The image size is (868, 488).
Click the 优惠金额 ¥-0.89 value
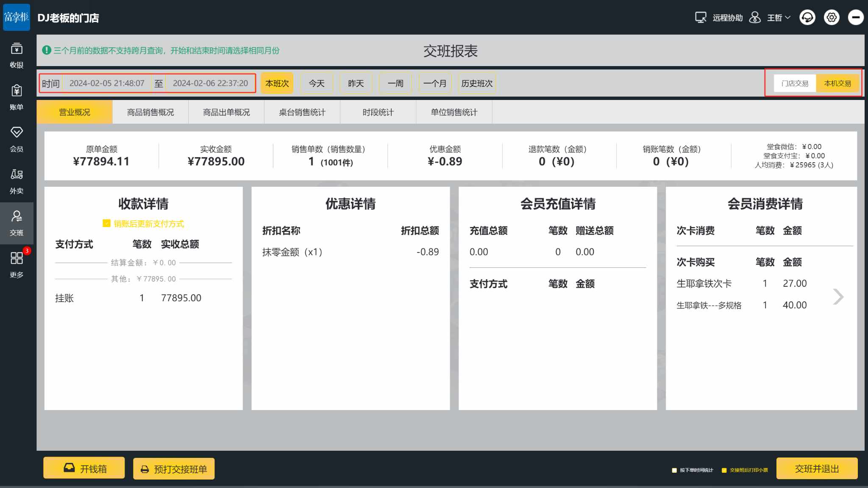(x=445, y=161)
